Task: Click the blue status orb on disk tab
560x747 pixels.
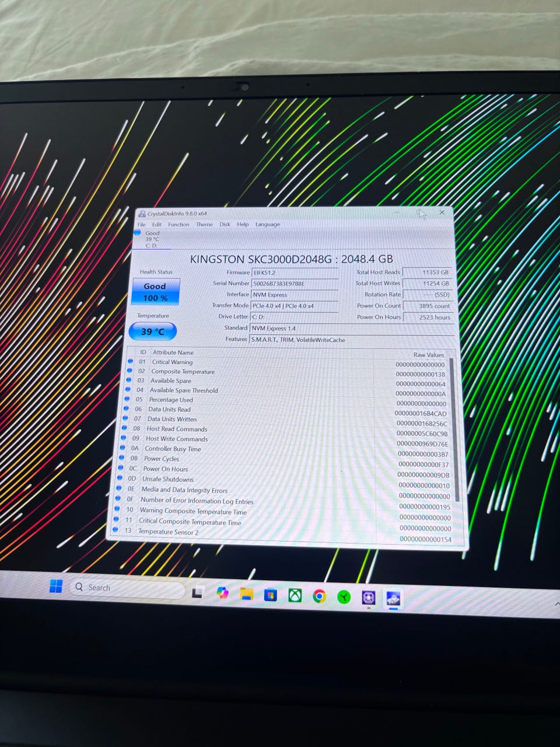Action: pyautogui.click(x=138, y=232)
